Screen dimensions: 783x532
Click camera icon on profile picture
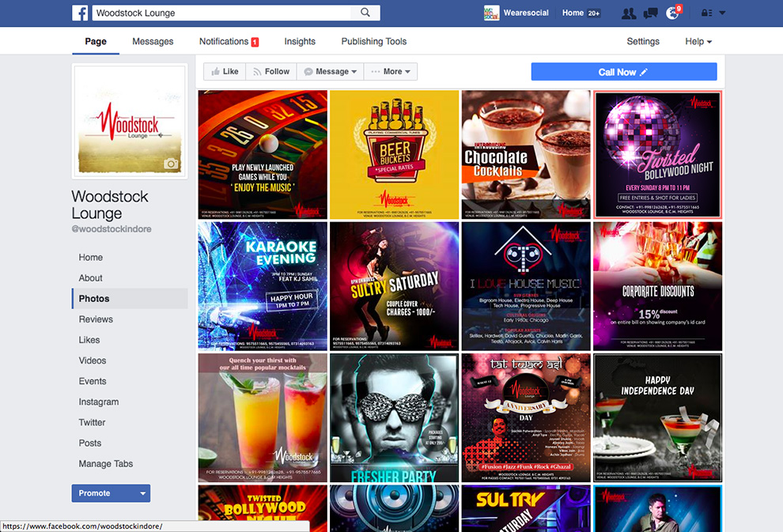pos(170,164)
